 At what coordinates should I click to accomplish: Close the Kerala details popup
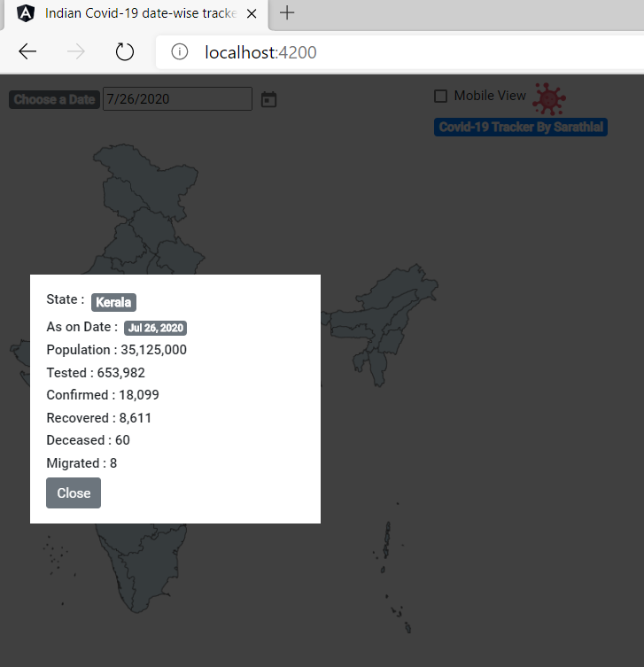tap(74, 493)
